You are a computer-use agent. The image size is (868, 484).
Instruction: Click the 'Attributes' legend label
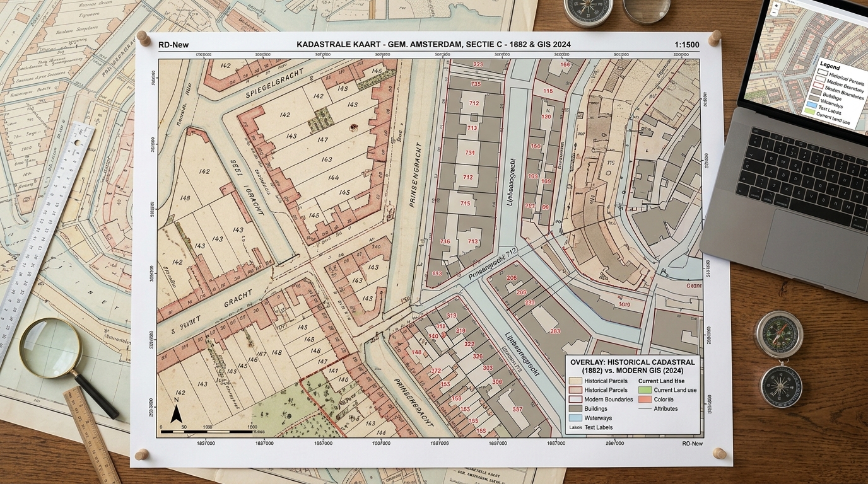pos(666,408)
